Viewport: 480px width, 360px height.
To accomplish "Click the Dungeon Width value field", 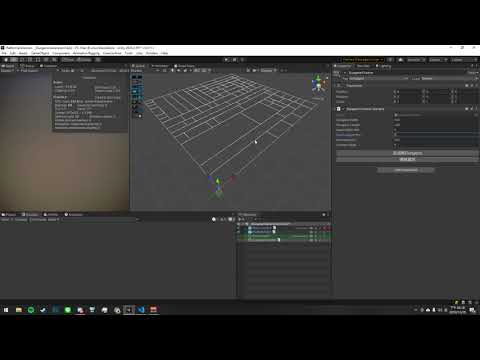I will (435, 120).
